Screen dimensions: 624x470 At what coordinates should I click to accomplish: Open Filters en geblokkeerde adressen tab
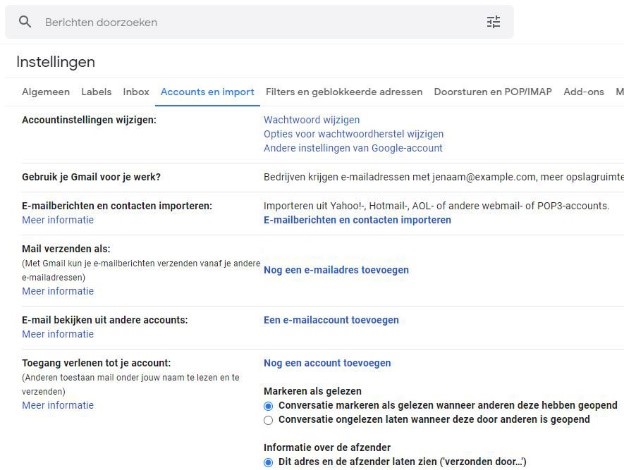(344, 92)
